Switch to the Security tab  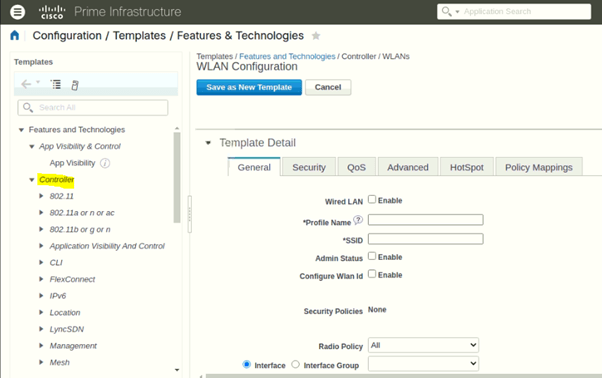[x=309, y=167]
